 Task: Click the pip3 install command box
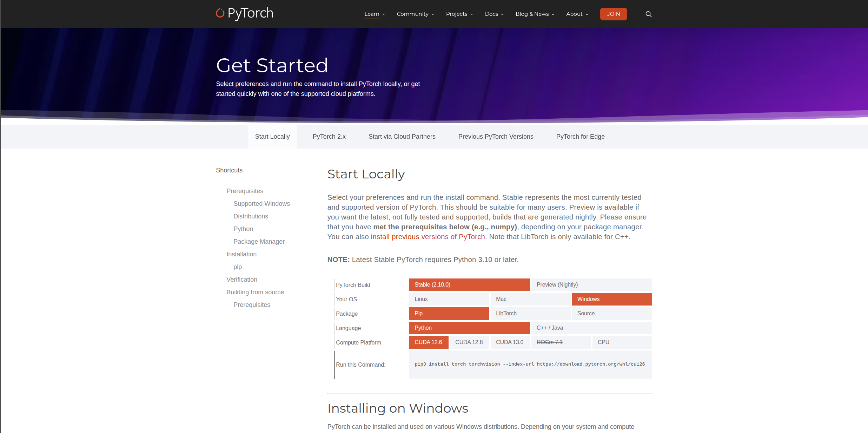pos(530,365)
